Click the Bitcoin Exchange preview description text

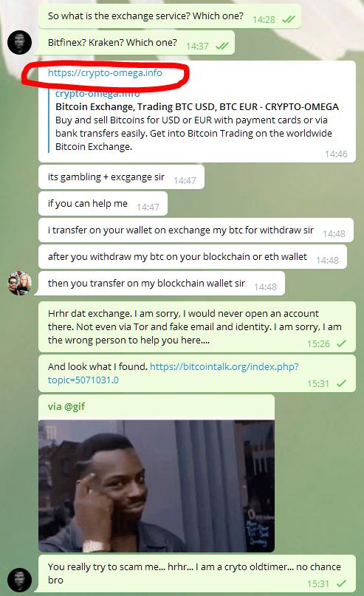point(193,134)
